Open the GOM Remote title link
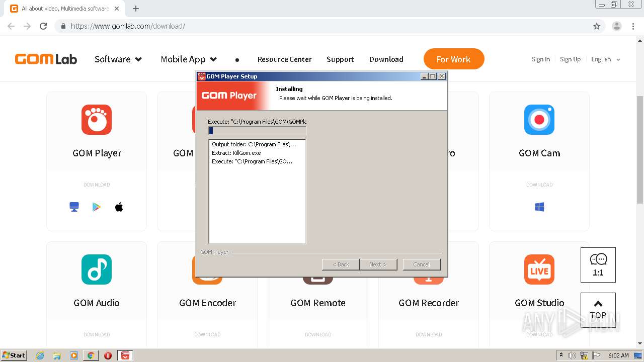Viewport: 644px width, 362px height. click(x=318, y=303)
